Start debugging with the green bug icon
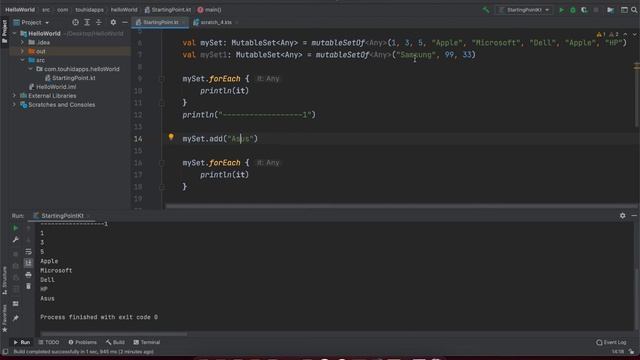Viewport: 640px width, 360px height. coord(573,10)
